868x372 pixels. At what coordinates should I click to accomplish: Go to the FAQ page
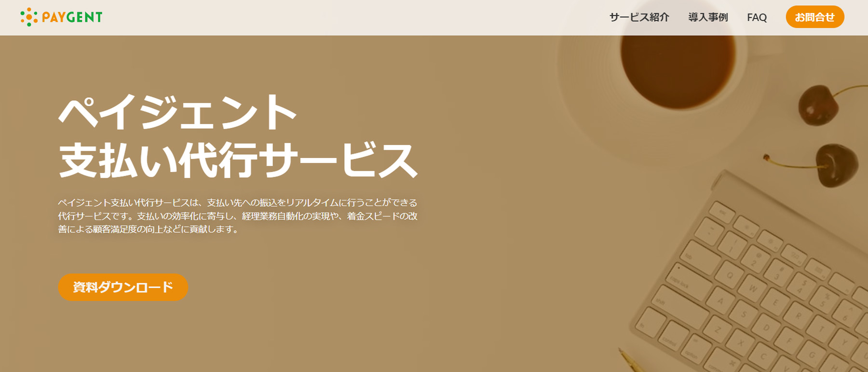tap(757, 17)
